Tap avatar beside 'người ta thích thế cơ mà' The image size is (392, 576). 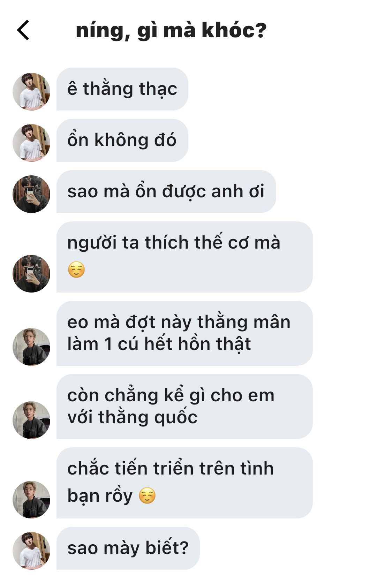click(31, 274)
